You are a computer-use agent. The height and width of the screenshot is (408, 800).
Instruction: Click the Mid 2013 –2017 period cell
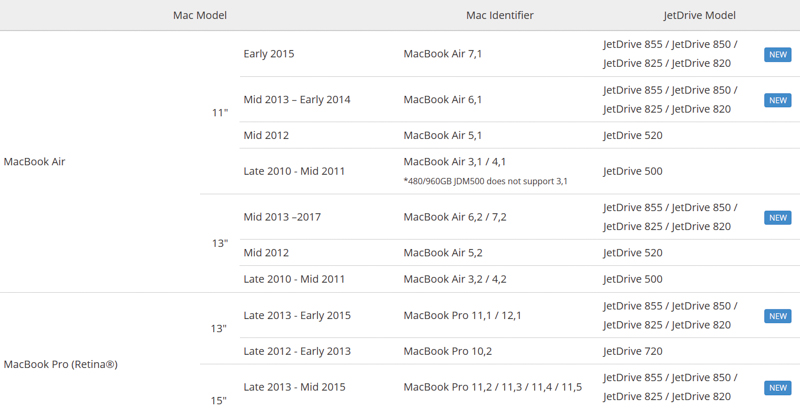pos(282,217)
